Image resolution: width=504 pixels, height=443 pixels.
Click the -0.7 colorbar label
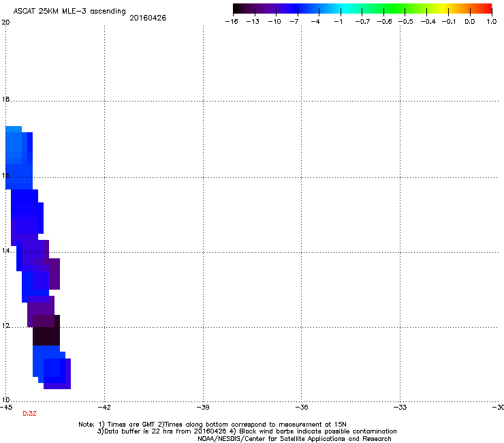pos(362,22)
